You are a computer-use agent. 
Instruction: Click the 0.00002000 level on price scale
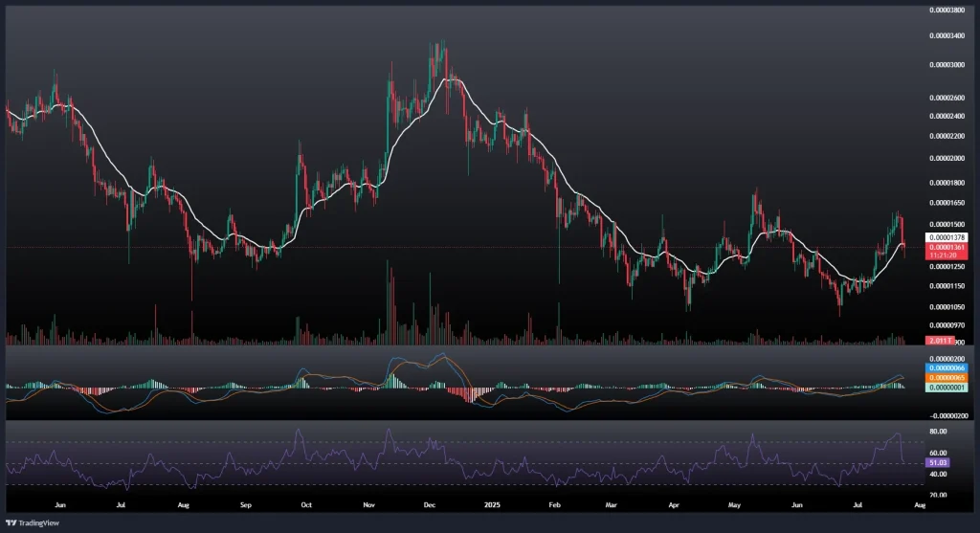pos(948,157)
